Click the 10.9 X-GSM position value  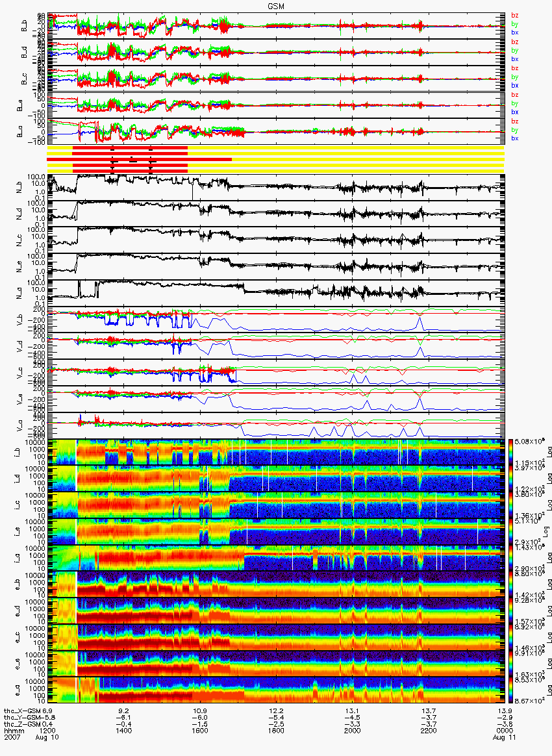[x=200, y=711]
